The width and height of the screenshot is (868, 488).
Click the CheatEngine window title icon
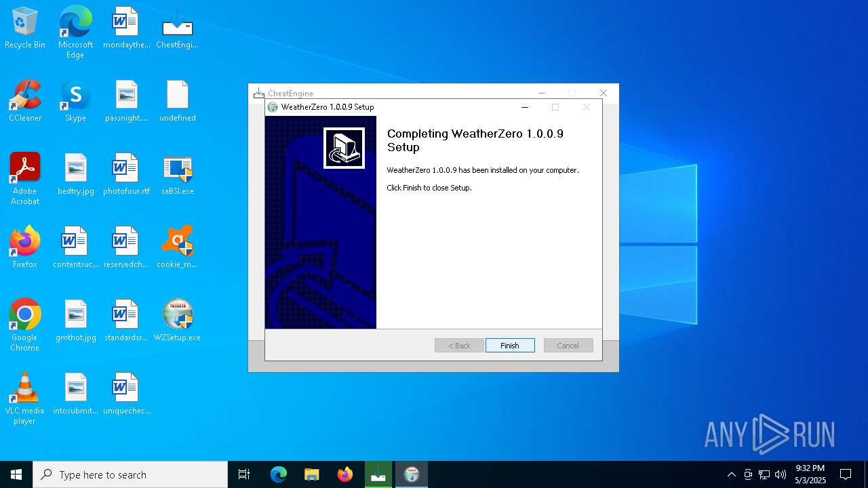(x=258, y=93)
